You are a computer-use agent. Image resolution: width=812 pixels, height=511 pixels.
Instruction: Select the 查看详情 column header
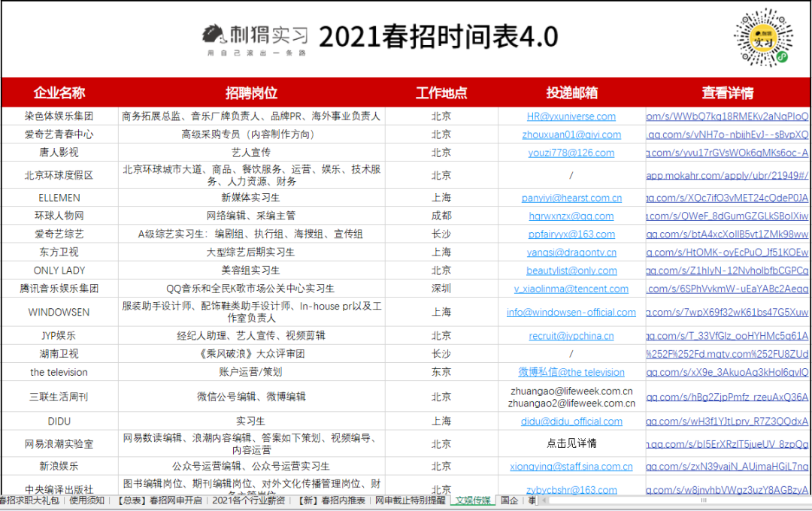pos(728,92)
